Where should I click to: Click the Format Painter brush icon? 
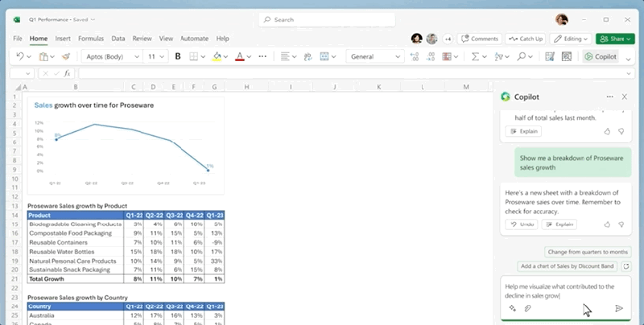66,56
